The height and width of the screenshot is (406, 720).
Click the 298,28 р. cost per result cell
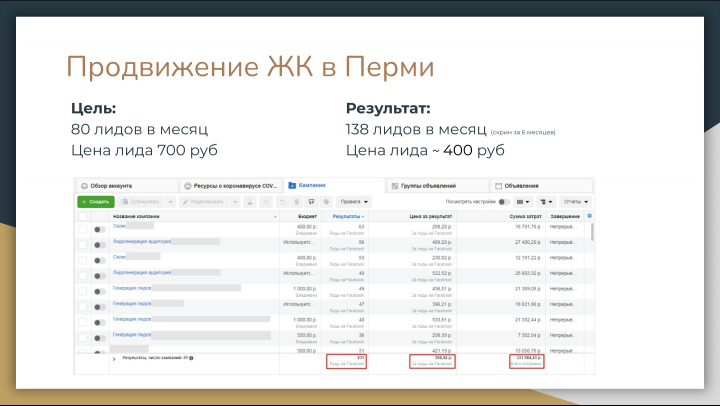click(442, 226)
